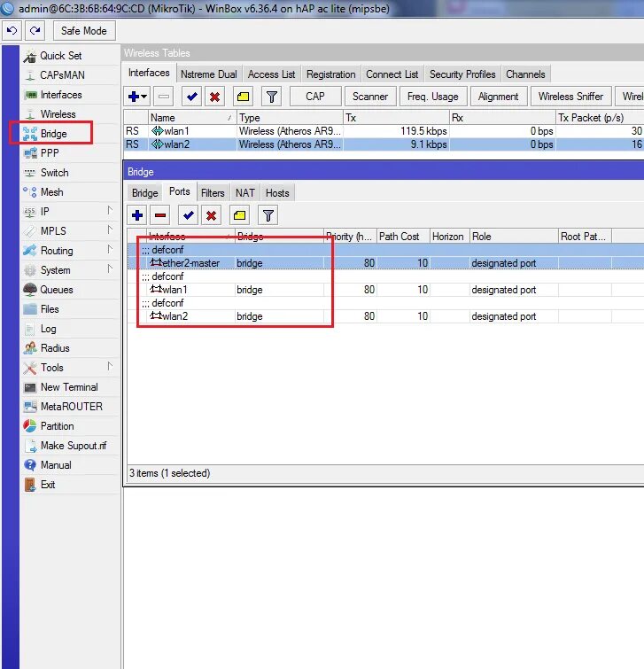644x669 pixels.
Task: Click the filter funnel in Wireless Tables toolbar
Action: point(272,97)
